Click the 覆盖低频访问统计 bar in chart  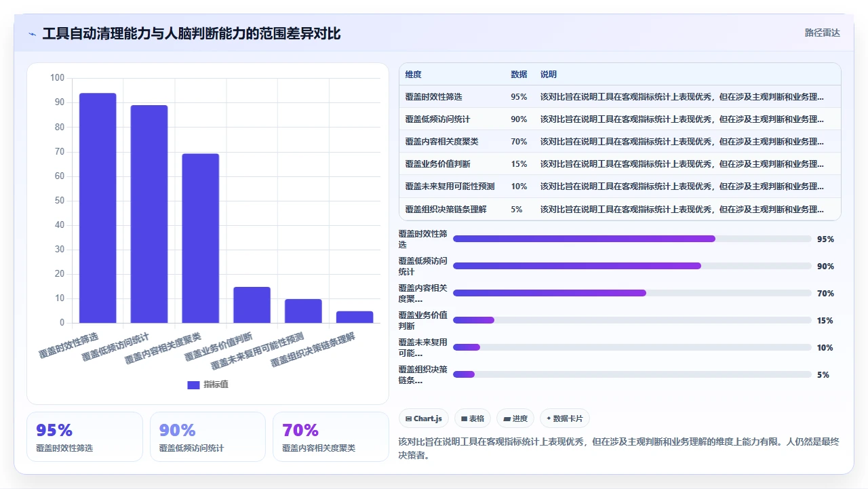[x=149, y=214]
